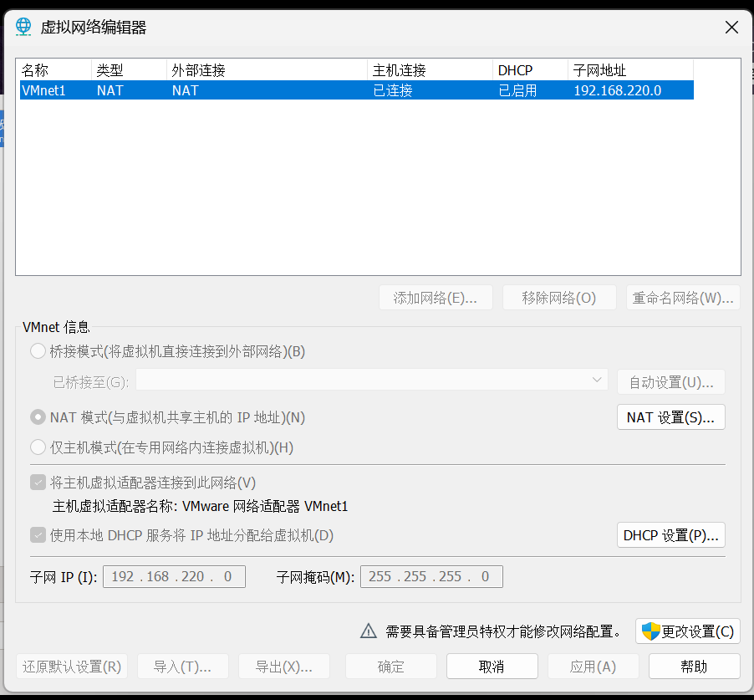Select 桥接模式 radio button
This screenshot has width=754, height=700.
pos(38,351)
